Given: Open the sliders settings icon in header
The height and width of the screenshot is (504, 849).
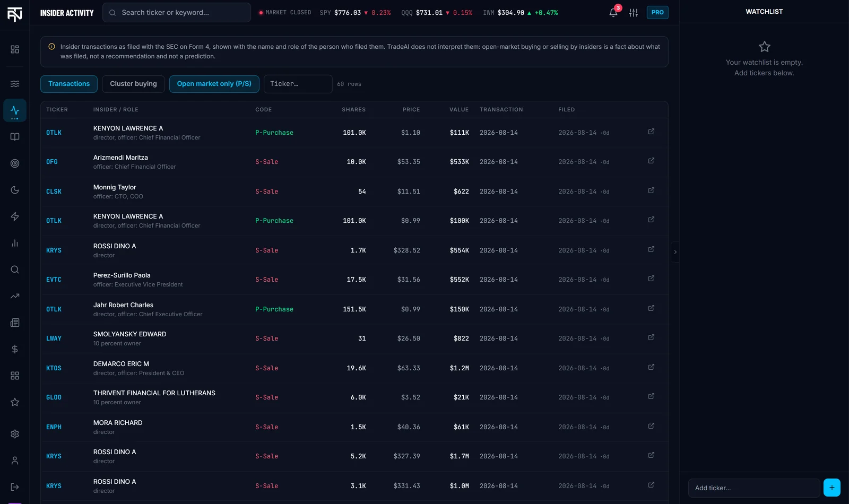Looking at the screenshot, I should click(x=634, y=12).
